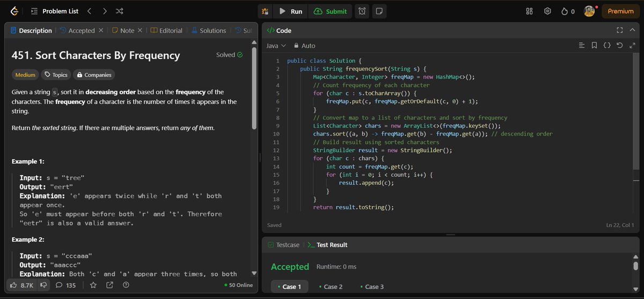Click the problem title 451. Sort Characters

[96, 55]
